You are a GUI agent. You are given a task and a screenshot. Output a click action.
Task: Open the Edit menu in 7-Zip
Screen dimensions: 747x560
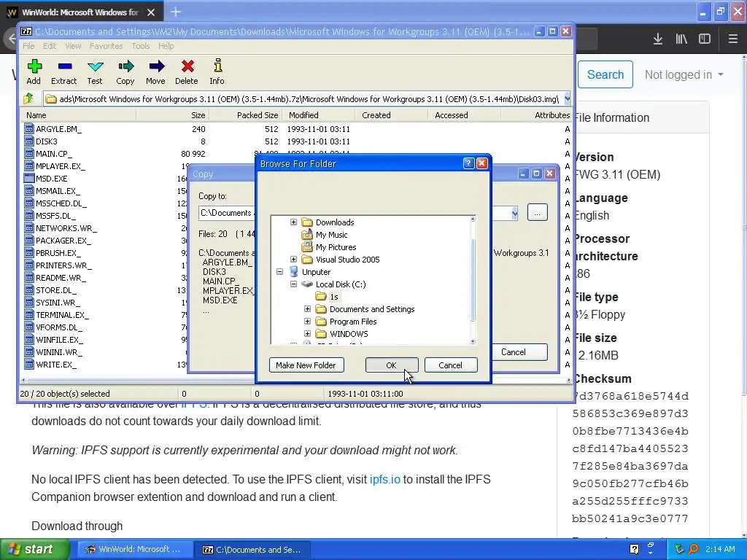[x=50, y=46]
